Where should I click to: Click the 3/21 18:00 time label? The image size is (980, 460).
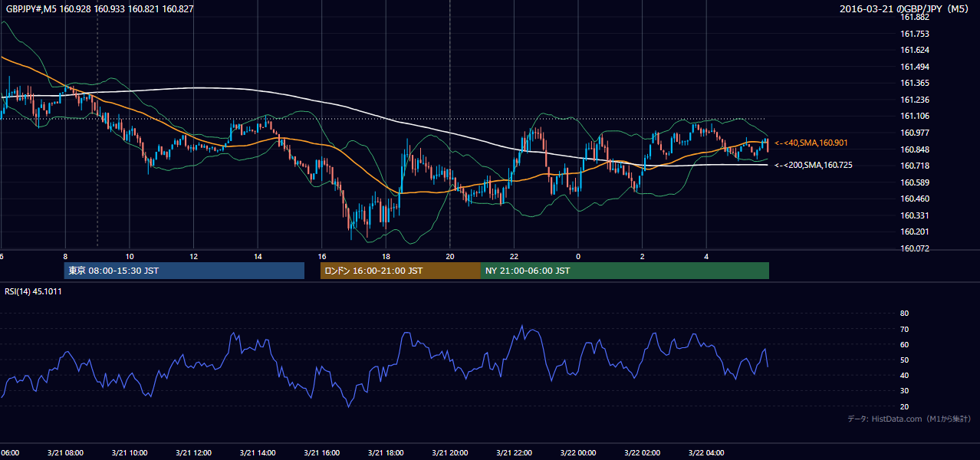[386, 453]
